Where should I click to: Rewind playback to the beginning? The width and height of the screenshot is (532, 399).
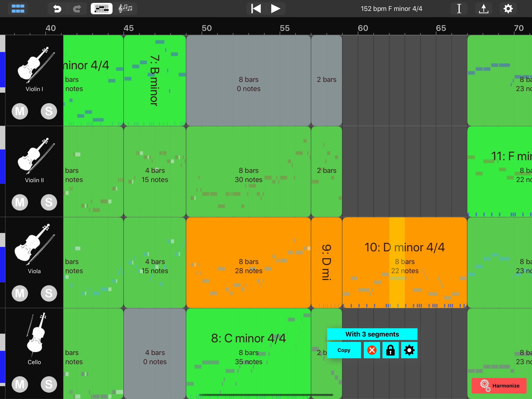pyautogui.click(x=256, y=9)
